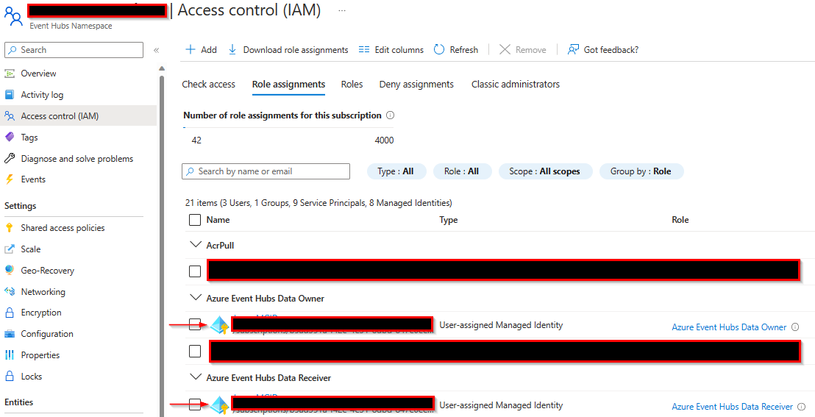Click the Events lightning icon

coord(9,179)
